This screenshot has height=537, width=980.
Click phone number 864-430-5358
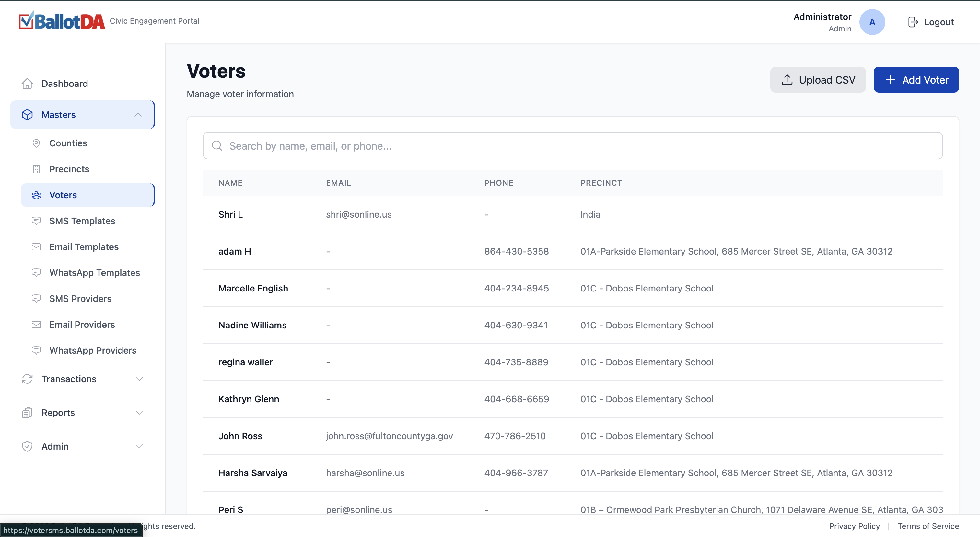tap(516, 251)
